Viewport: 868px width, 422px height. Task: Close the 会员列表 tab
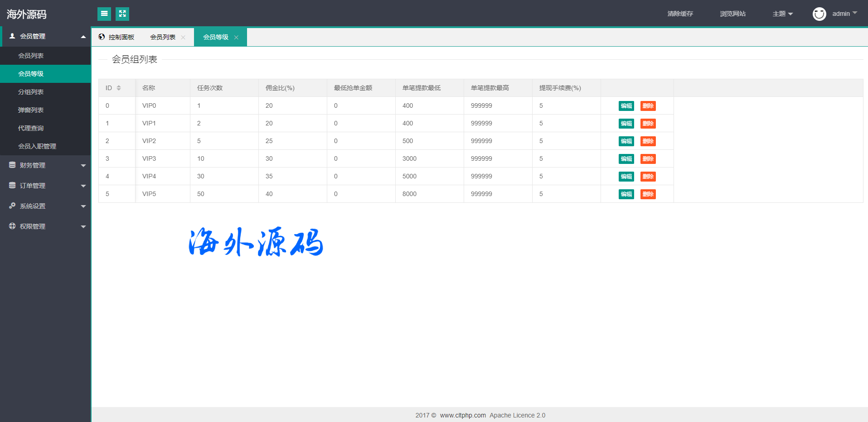click(x=183, y=38)
